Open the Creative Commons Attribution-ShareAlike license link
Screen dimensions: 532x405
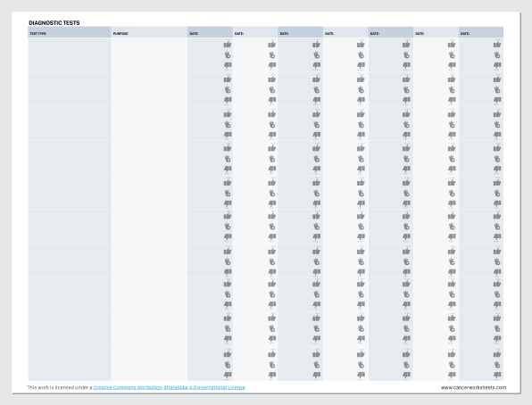click(x=170, y=387)
